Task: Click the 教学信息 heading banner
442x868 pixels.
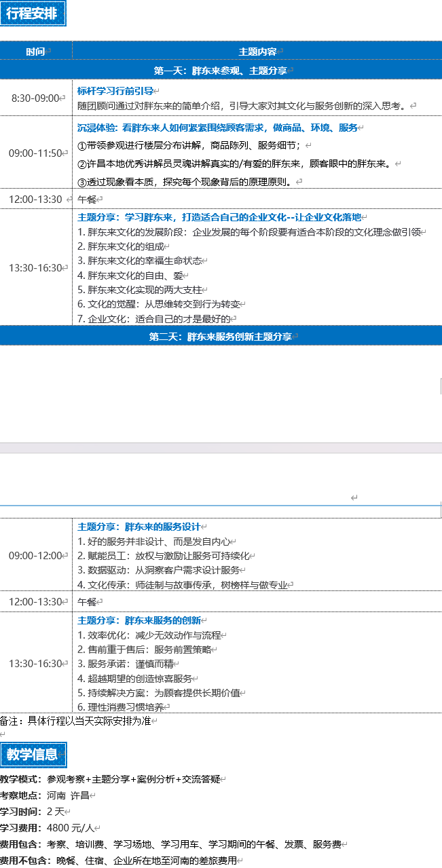Action: [x=33, y=755]
